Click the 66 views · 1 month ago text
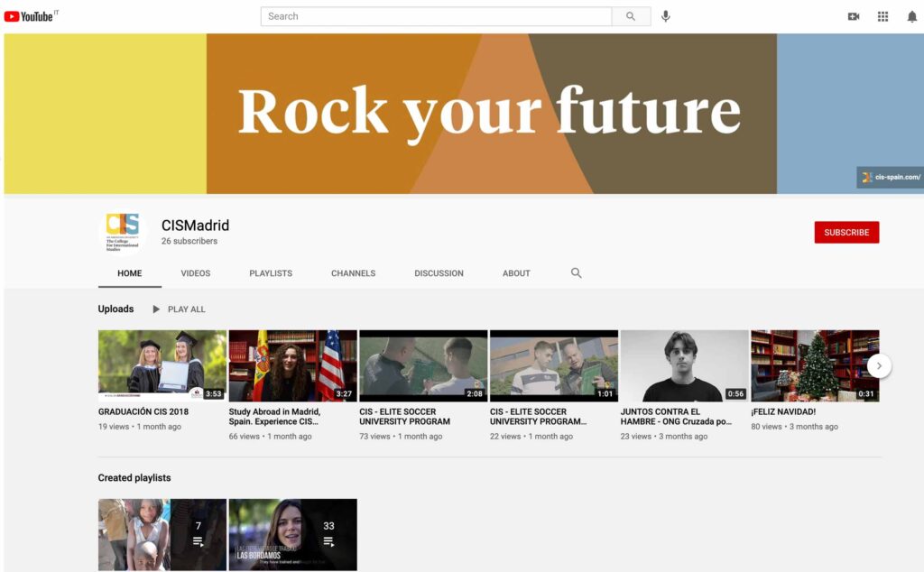Screen dimensions: 924x572 (x=271, y=437)
